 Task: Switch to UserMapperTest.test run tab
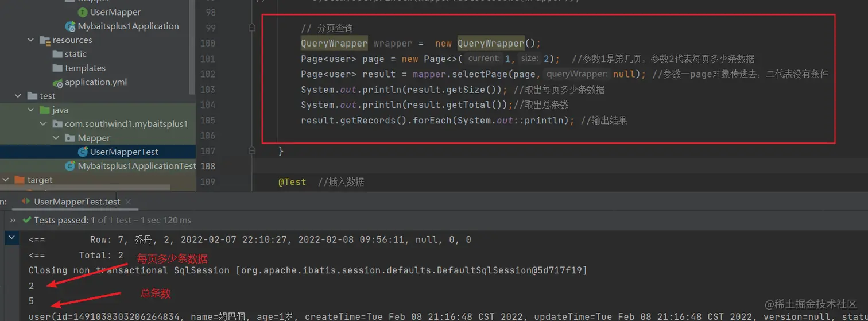click(77, 202)
